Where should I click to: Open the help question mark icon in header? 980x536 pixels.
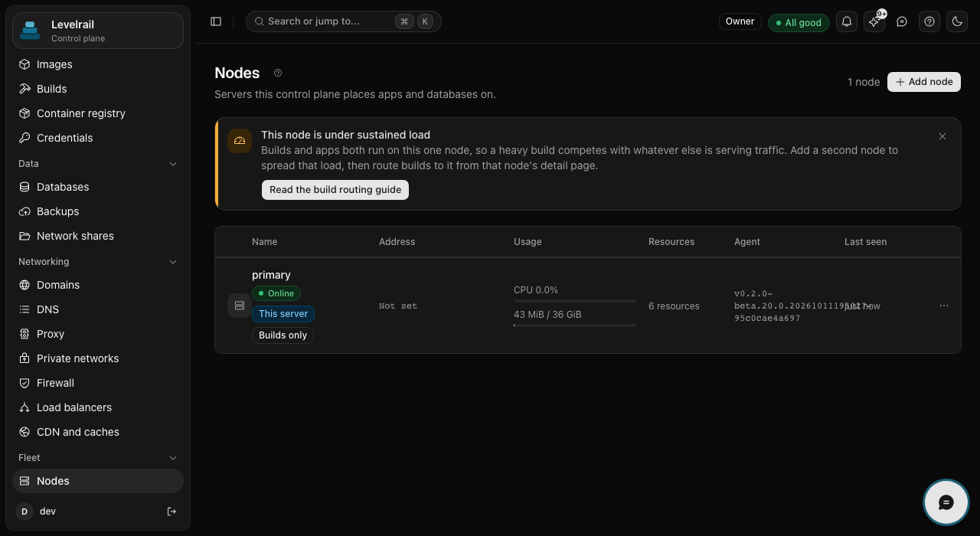[929, 21]
